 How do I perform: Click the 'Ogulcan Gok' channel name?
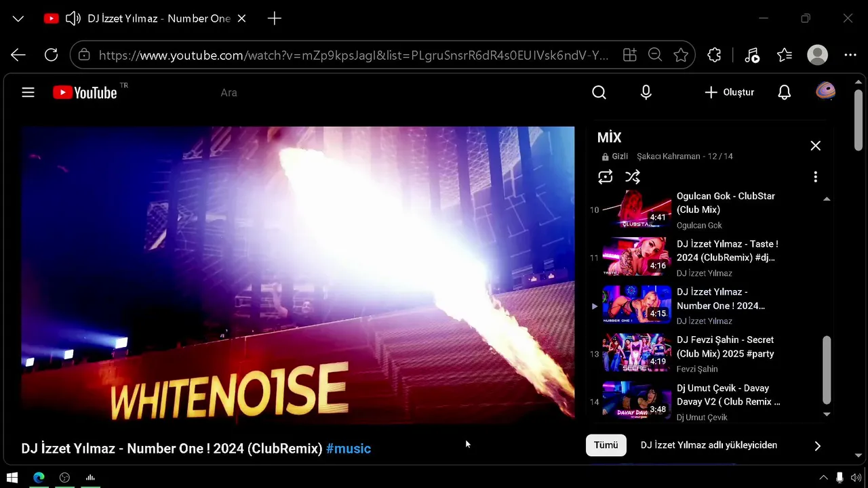pyautogui.click(x=699, y=226)
